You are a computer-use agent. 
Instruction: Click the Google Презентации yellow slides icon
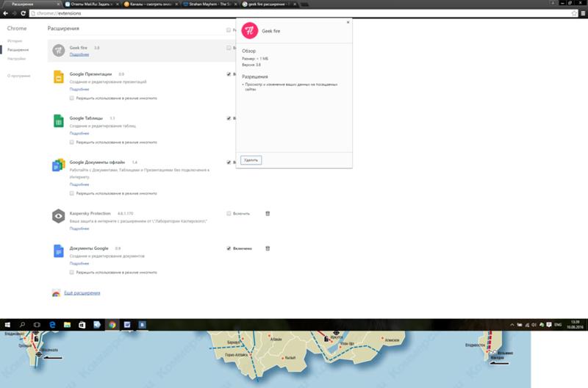59,77
